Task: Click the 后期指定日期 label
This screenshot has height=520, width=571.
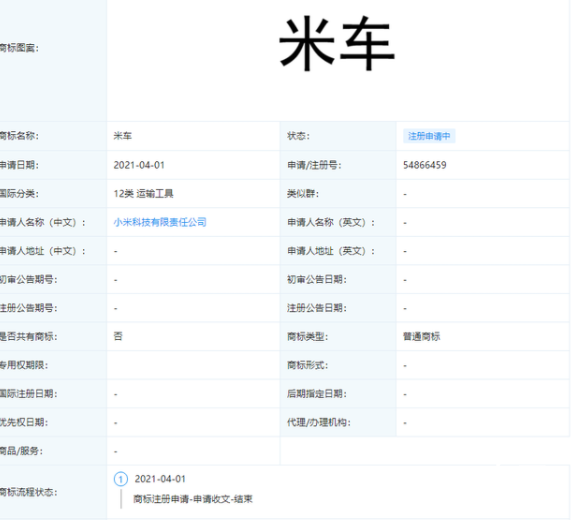Action: (317, 394)
